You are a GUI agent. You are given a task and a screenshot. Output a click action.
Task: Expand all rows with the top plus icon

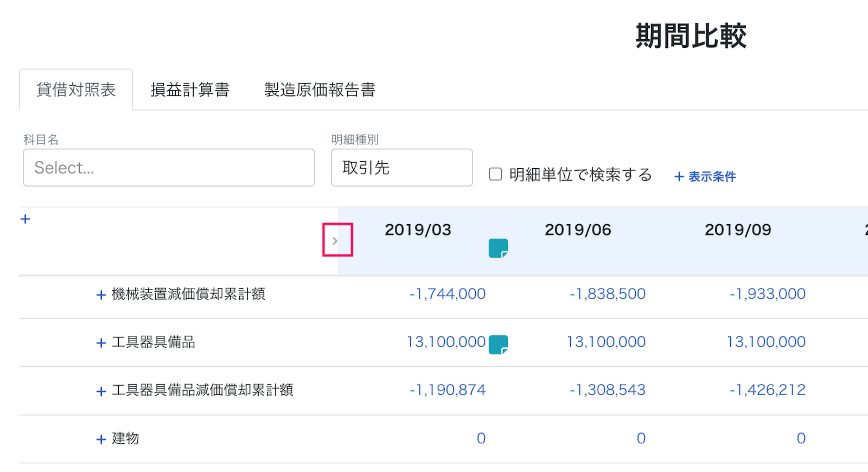[25, 219]
